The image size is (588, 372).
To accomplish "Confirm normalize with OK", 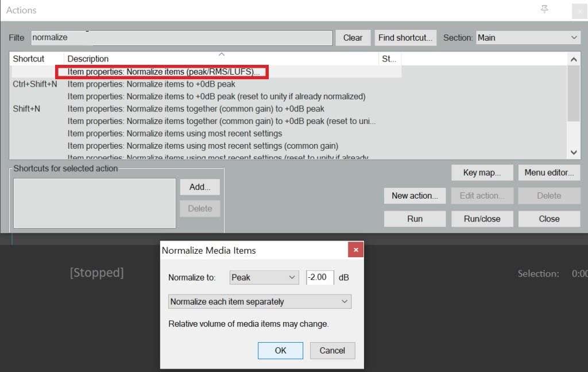I will (280, 350).
